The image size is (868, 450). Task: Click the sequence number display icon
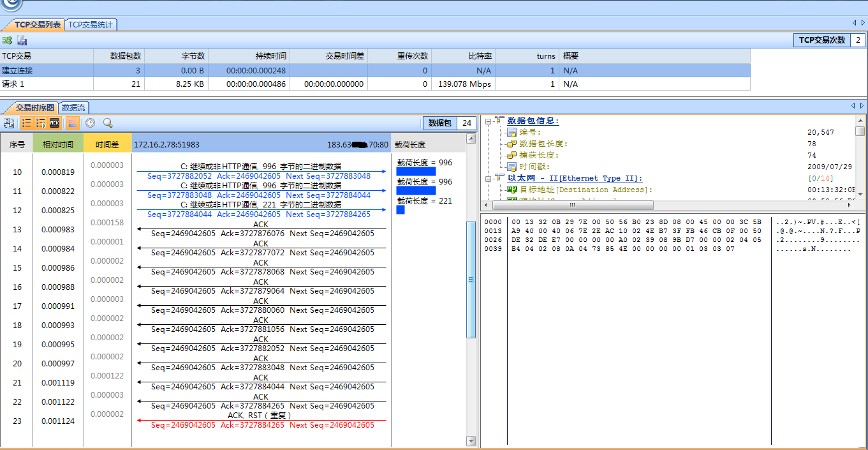(9, 123)
